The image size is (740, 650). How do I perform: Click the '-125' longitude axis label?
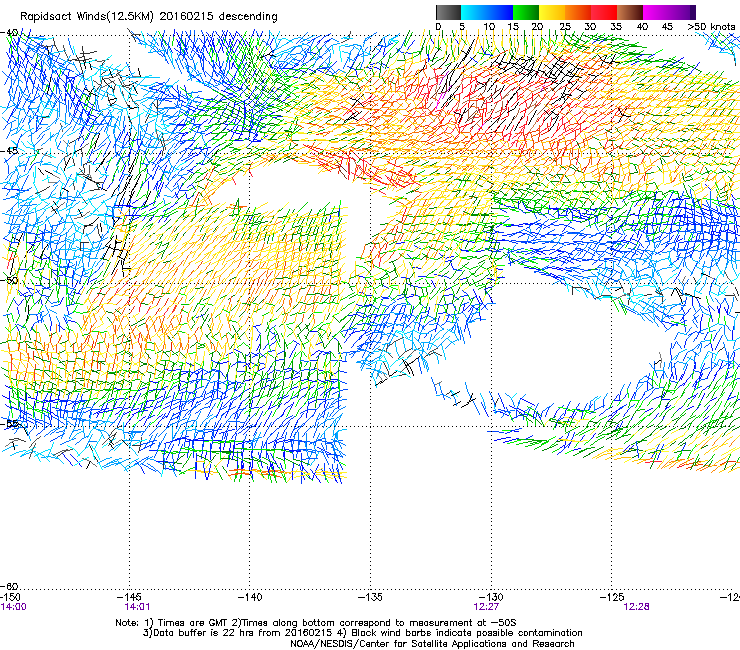(x=612, y=597)
